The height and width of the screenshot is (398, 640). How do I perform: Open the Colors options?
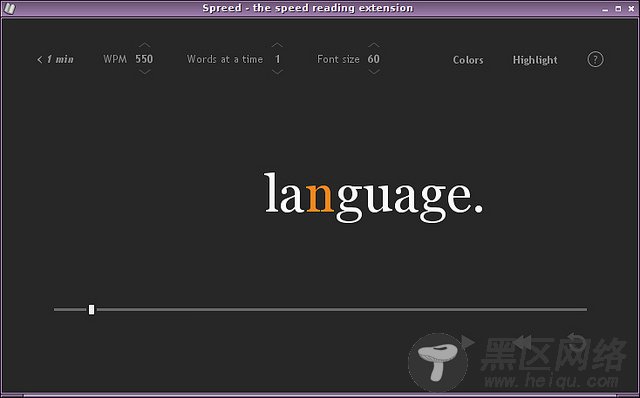468,60
